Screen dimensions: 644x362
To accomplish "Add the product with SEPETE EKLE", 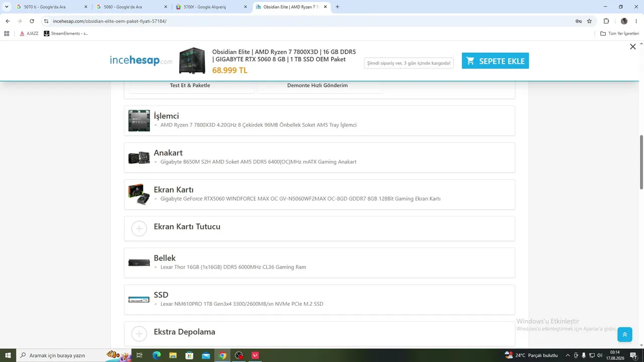I will tap(495, 61).
